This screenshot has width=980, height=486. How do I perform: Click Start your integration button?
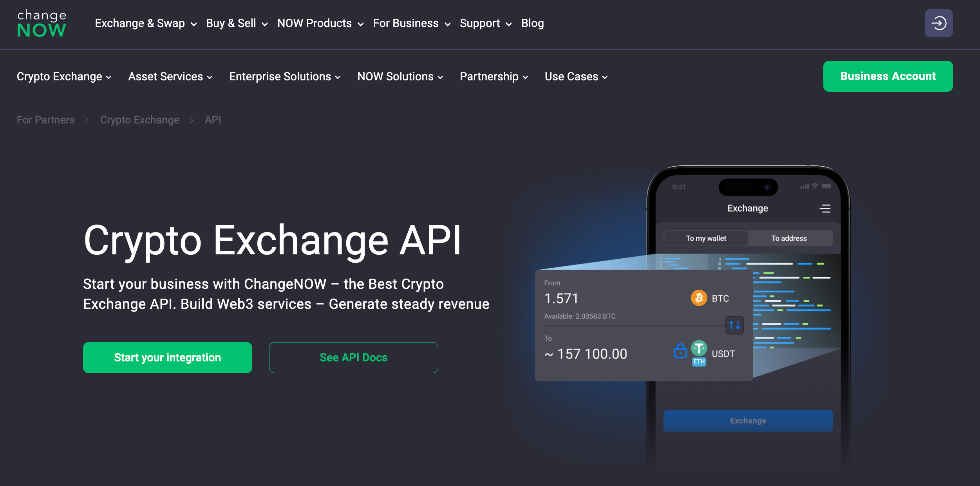pyautogui.click(x=168, y=357)
